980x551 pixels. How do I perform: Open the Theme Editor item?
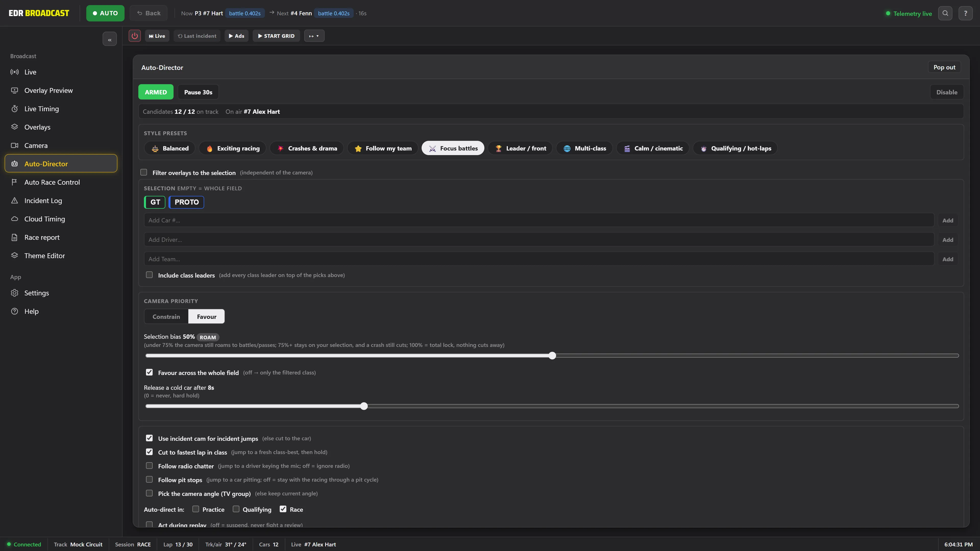61,256
